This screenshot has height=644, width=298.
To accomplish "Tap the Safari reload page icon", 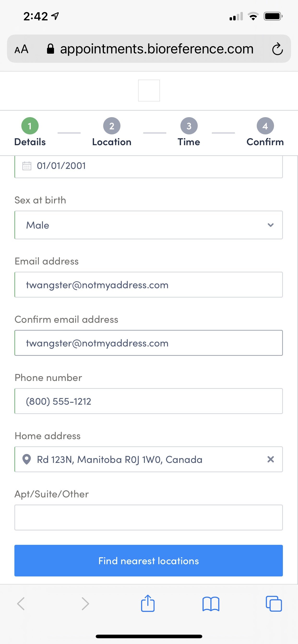I will [x=277, y=49].
